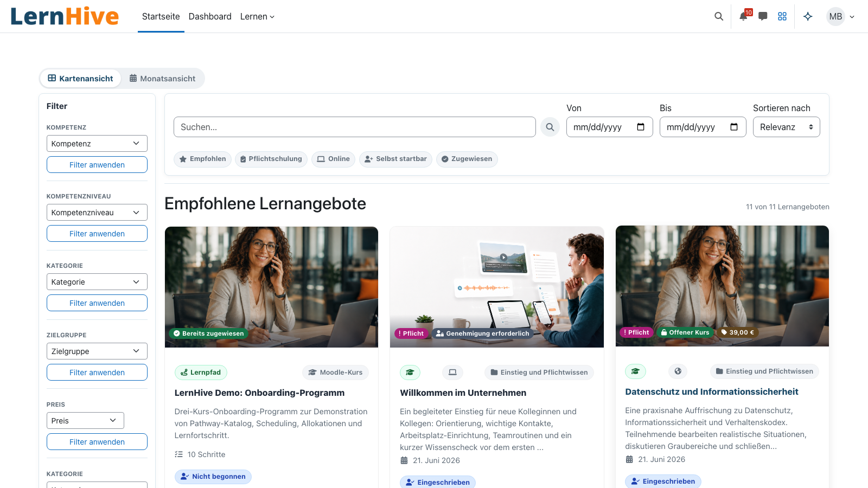Open the messages chat icon
Viewport: 868px width, 488px height.
[763, 16]
